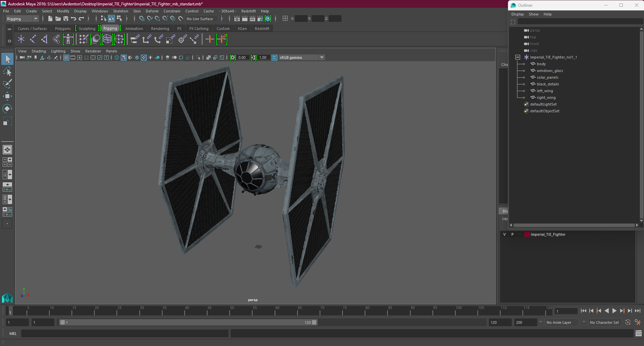Play animation forwards
Viewport: 644px width, 346px height.
[x=614, y=311]
